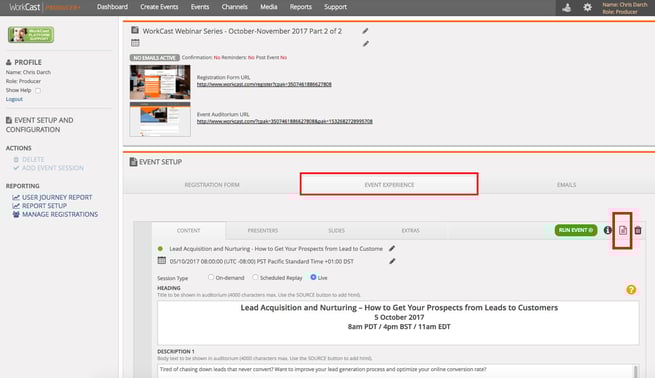Click the Profile person icon in the sidebar

[x=9, y=62]
